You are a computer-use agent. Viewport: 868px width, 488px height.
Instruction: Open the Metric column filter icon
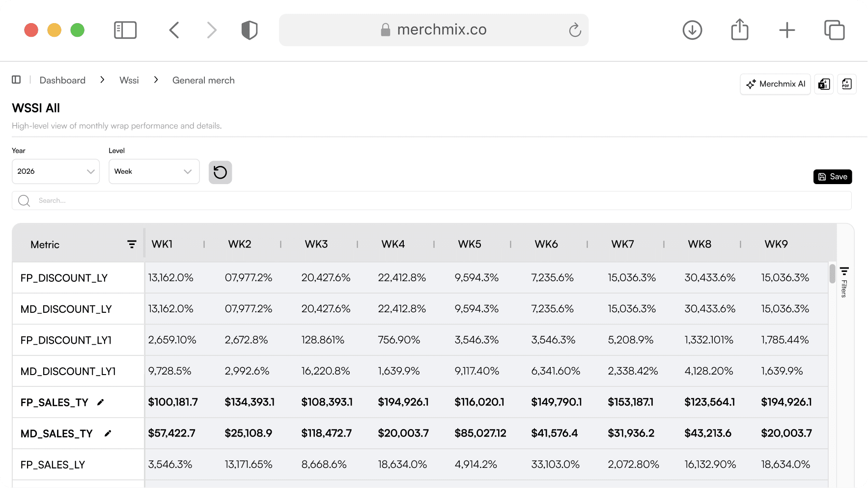pos(132,244)
